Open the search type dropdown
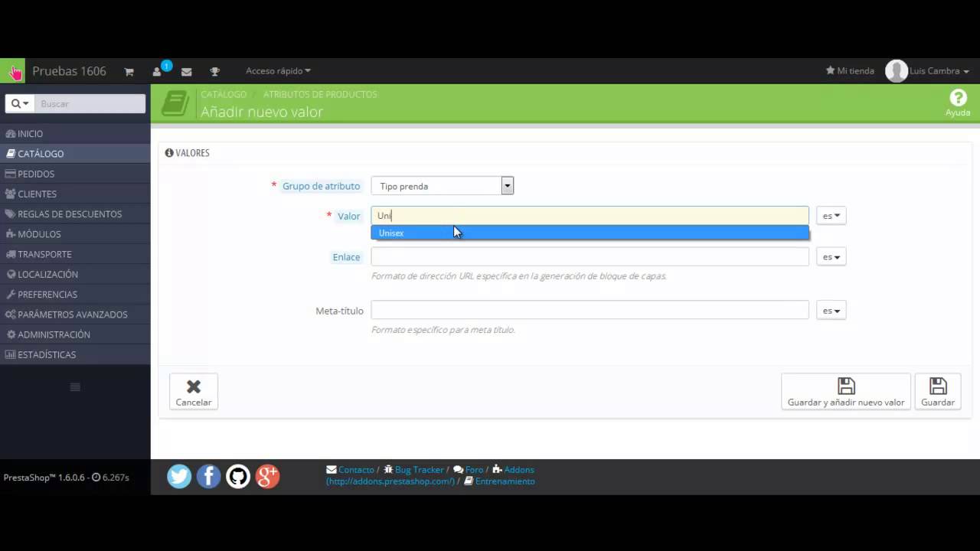 tap(21, 103)
